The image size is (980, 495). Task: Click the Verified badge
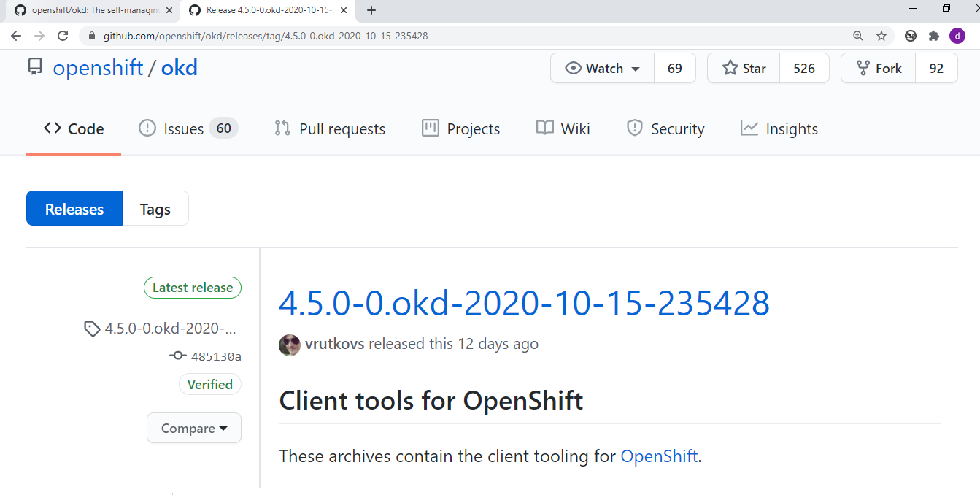(x=210, y=384)
